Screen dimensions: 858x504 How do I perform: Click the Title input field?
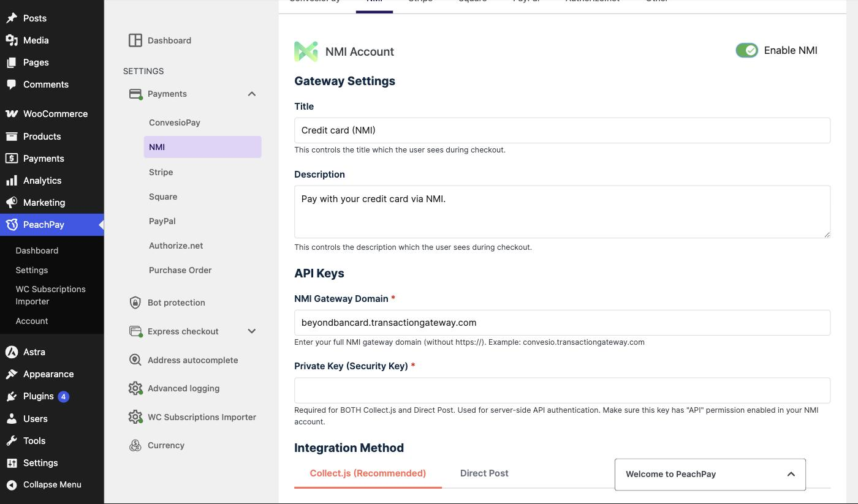tap(562, 130)
